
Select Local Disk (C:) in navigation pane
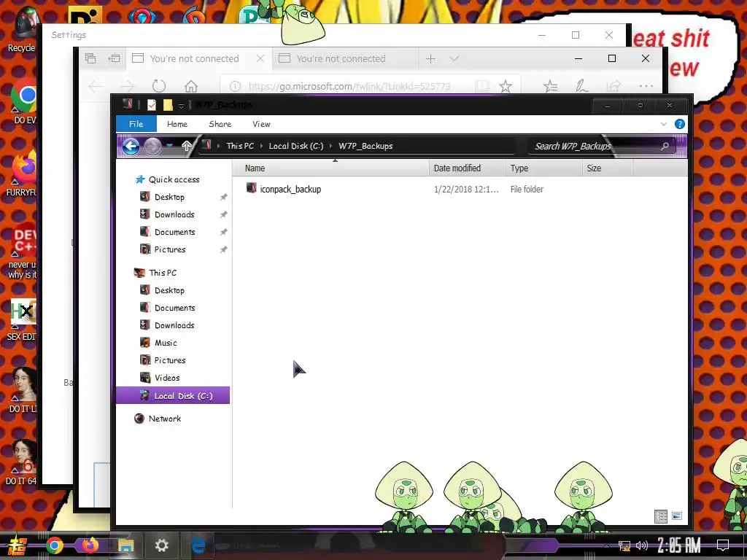pos(173,396)
